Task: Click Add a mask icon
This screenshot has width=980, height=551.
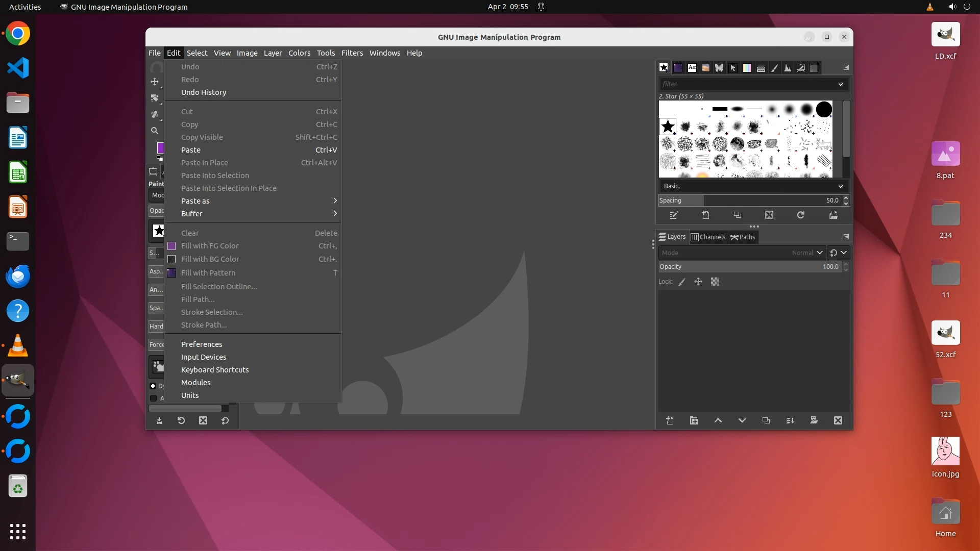Action: tap(814, 421)
